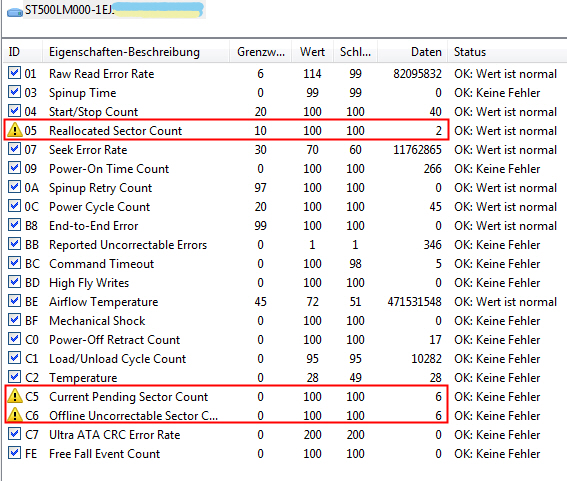Sort by the Wert column header

pyautogui.click(x=312, y=52)
